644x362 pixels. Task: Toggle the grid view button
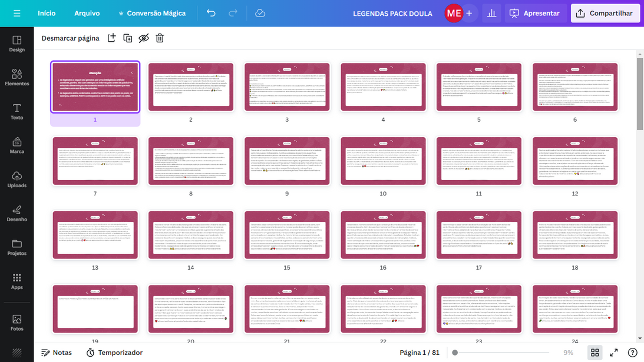[595, 353]
